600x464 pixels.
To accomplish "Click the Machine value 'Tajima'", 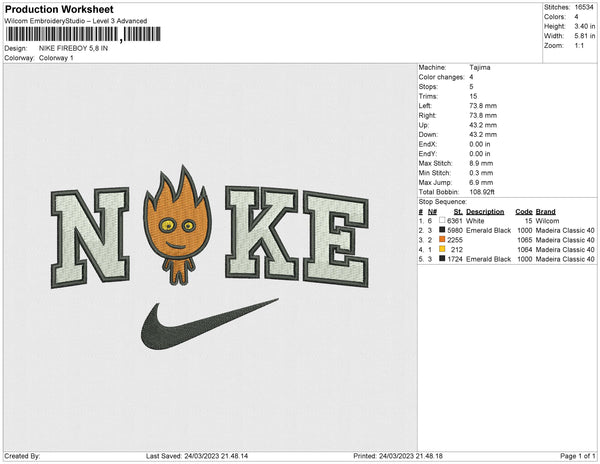I will [480, 67].
